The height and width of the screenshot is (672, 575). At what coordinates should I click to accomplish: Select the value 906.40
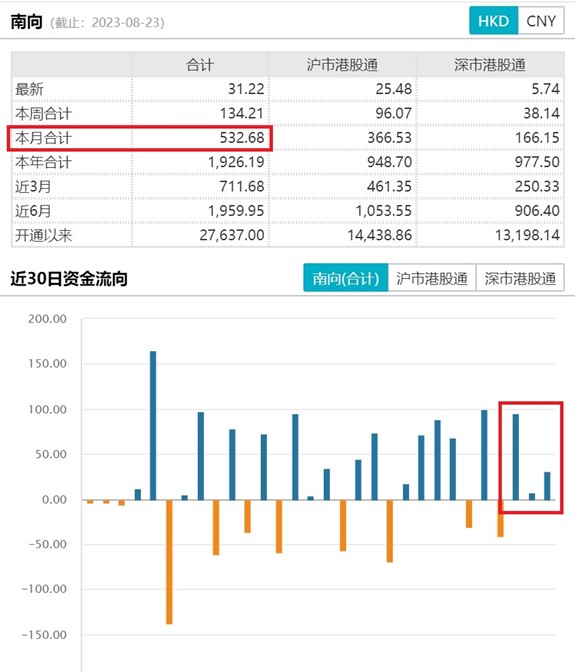537,211
